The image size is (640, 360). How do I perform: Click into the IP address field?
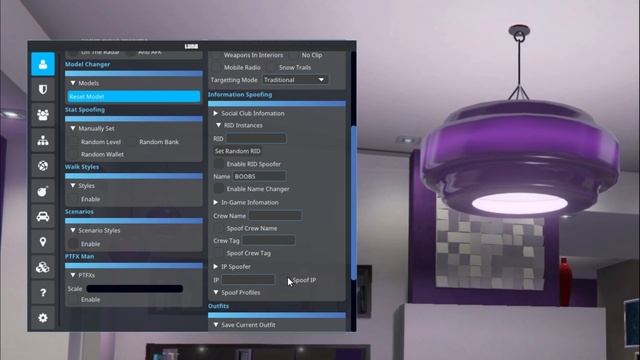click(x=248, y=280)
